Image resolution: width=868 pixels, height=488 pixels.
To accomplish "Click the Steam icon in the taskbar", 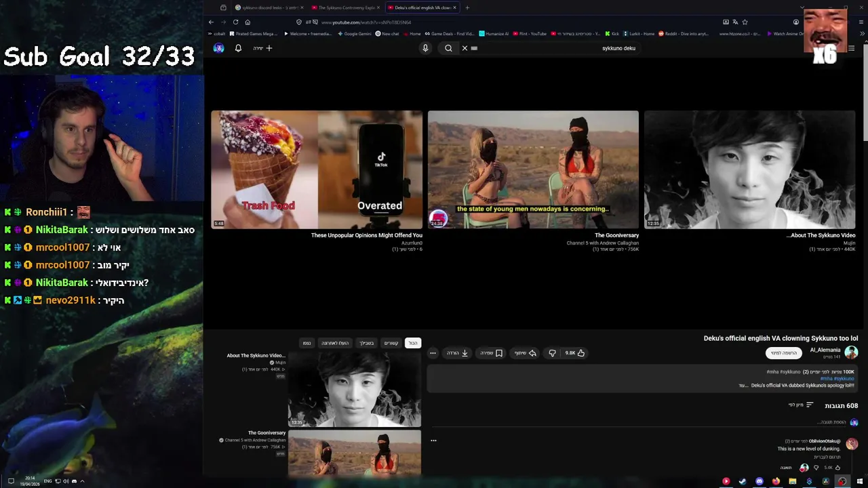I will coord(743,481).
